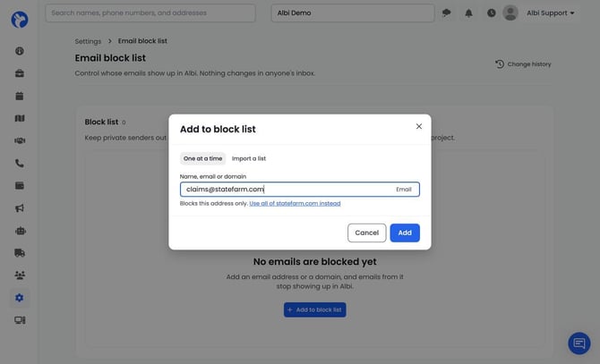Select the One at a time tab
Image resolution: width=600 pixels, height=364 pixels.
(x=202, y=158)
